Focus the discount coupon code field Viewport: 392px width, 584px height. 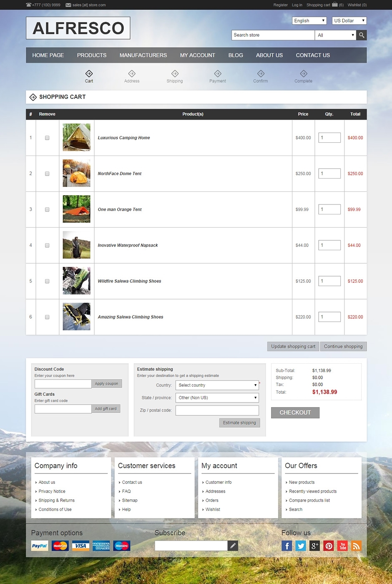point(63,384)
